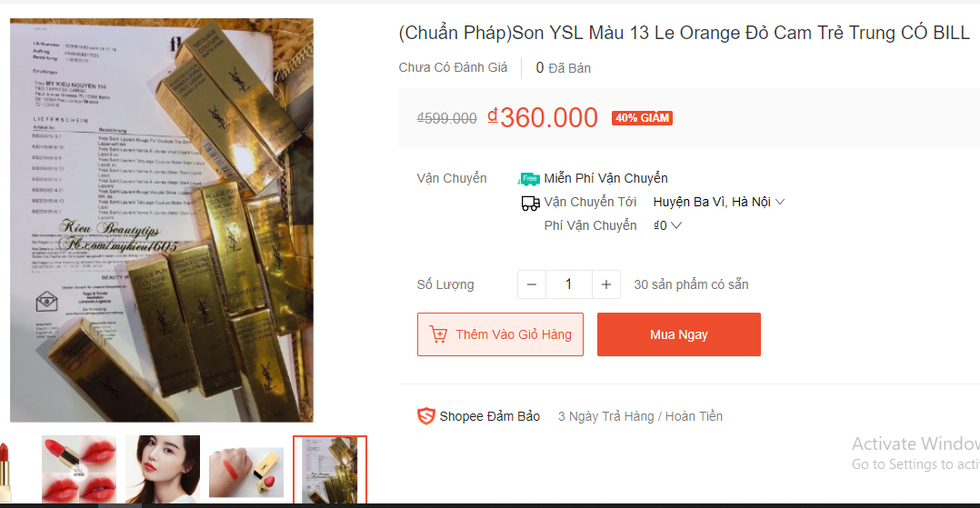Decrease quantity with the minus button
This screenshot has height=508, width=980.
tap(532, 284)
